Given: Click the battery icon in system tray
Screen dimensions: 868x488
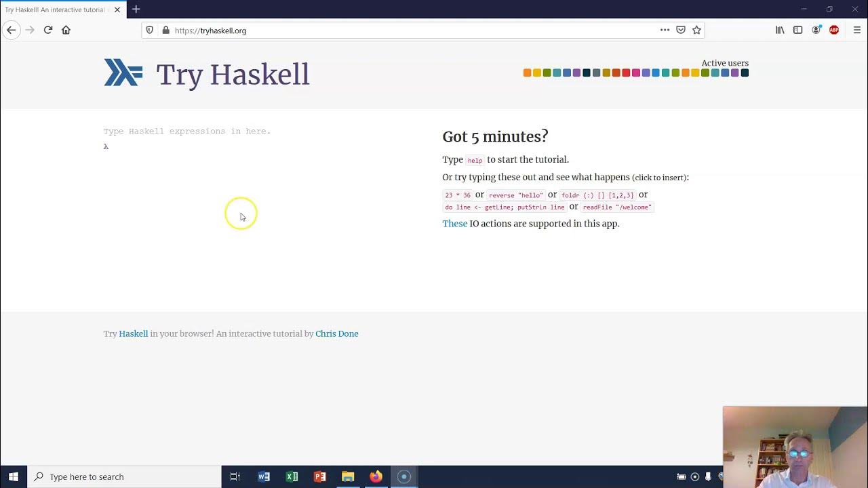Looking at the screenshot, I should tap(682, 476).
